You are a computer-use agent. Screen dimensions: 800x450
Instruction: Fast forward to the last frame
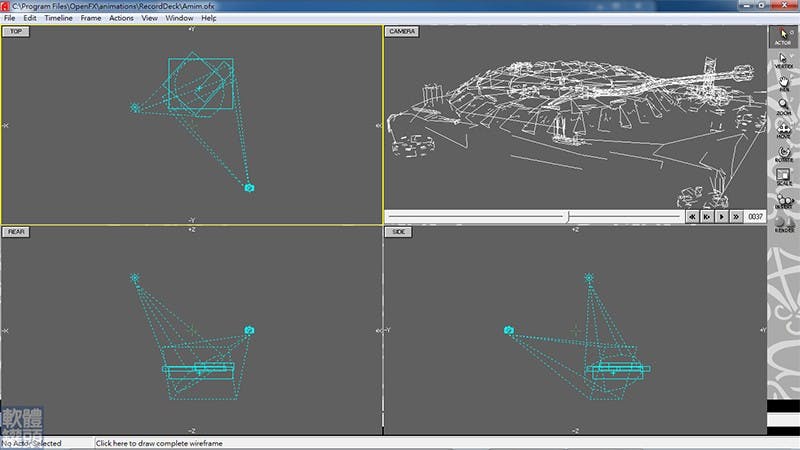(x=736, y=217)
